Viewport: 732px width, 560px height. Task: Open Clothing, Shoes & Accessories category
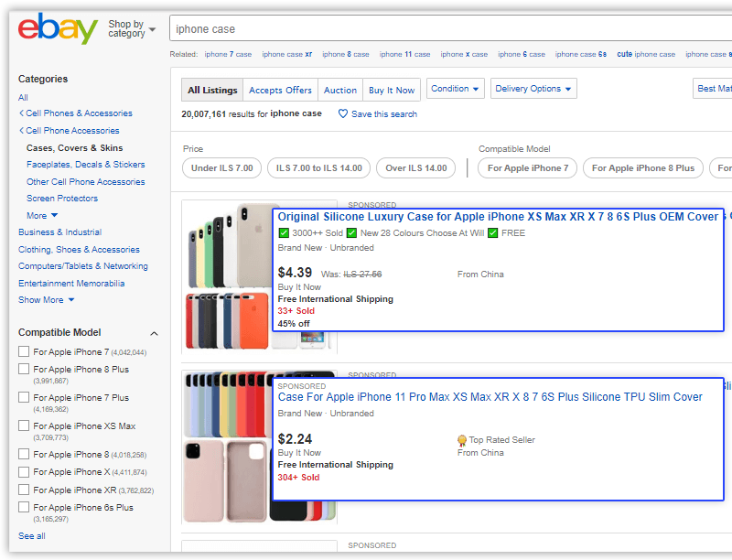79,250
